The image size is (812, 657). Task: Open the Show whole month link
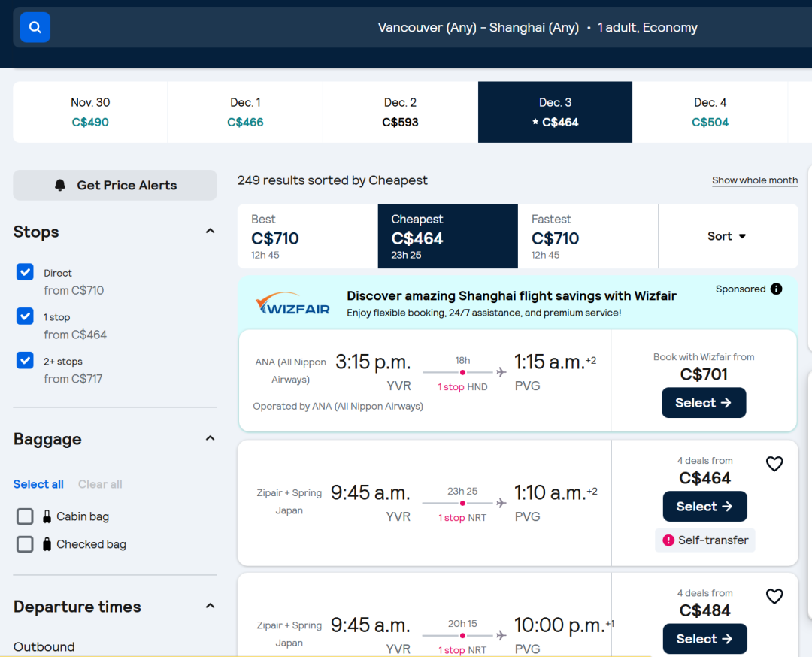click(x=754, y=180)
